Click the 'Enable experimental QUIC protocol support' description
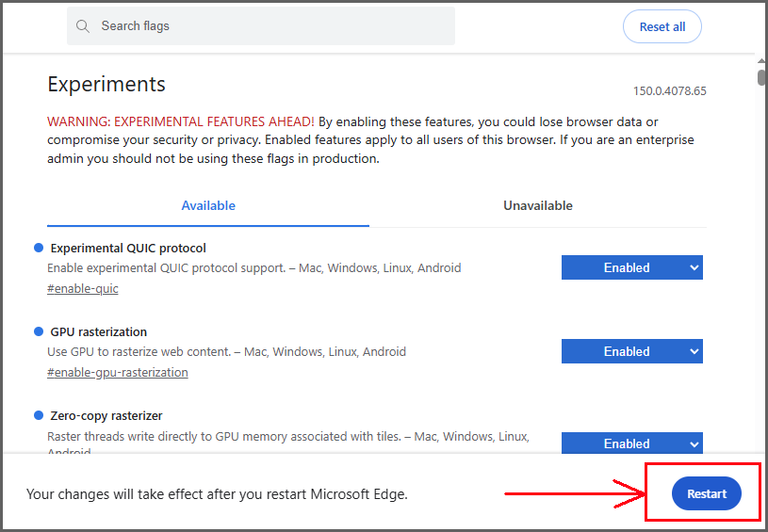 click(x=254, y=268)
